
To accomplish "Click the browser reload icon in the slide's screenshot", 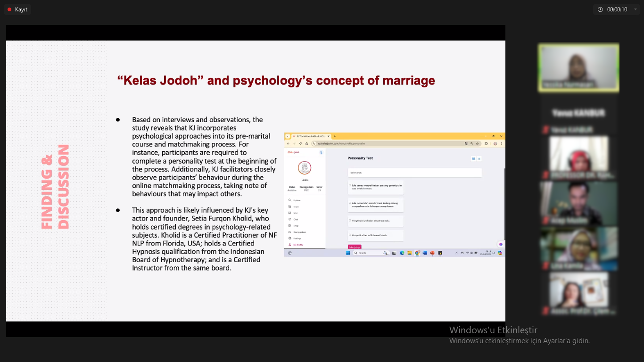I will click(300, 144).
